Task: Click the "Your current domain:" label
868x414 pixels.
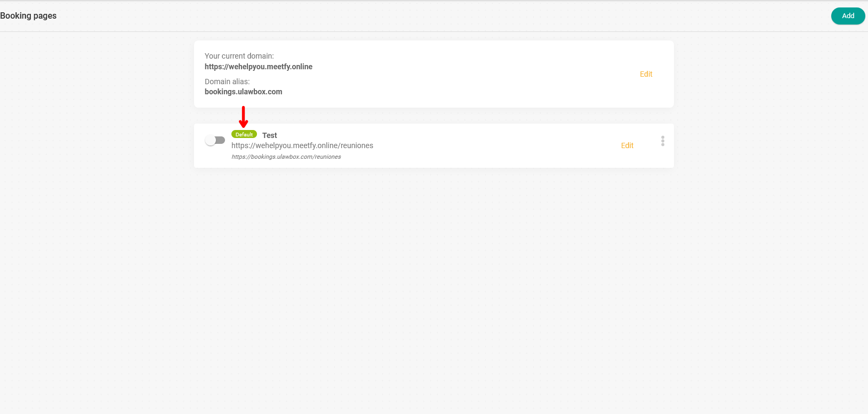Action: [239, 56]
